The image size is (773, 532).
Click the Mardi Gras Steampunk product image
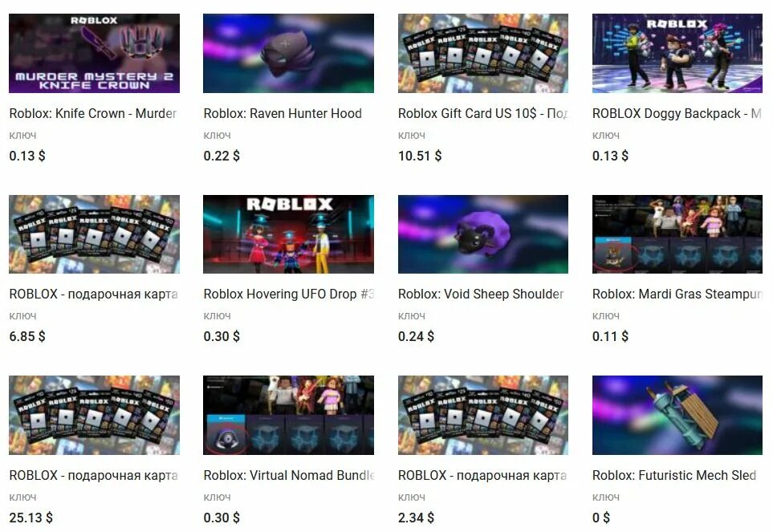[x=677, y=234]
